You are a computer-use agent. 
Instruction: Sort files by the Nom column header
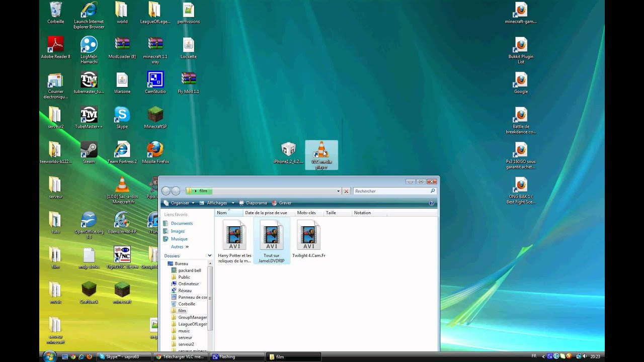[x=229, y=213]
